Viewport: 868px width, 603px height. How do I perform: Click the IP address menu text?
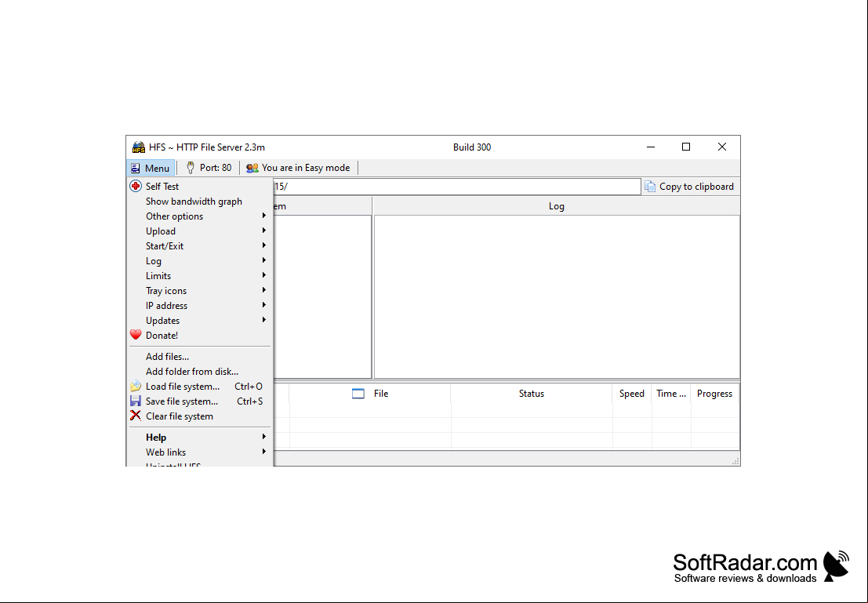coord(167,306)
